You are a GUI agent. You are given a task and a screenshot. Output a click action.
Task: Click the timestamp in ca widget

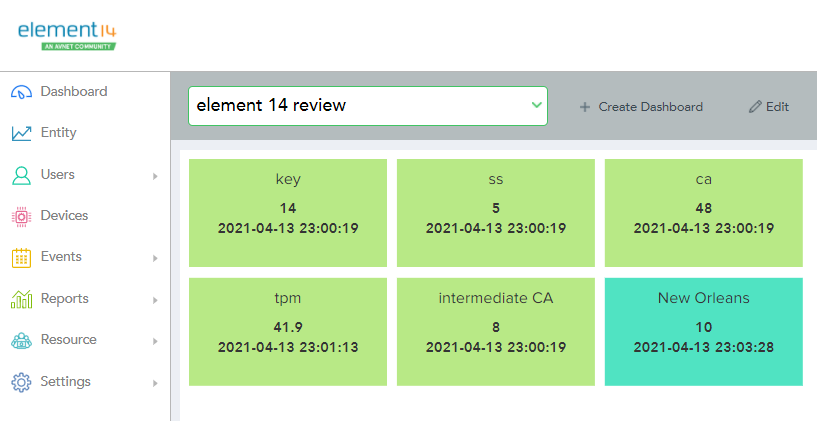click(703, 228)
